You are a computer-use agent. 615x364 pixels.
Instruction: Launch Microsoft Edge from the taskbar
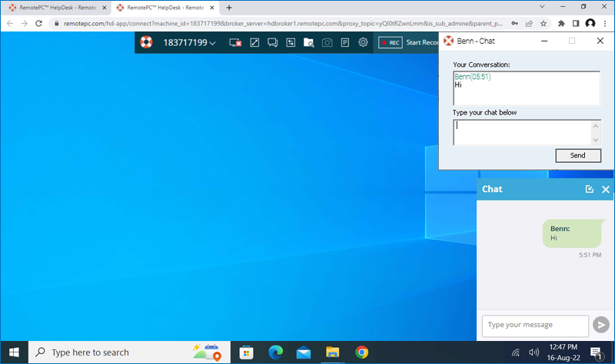tap(276, 352)
